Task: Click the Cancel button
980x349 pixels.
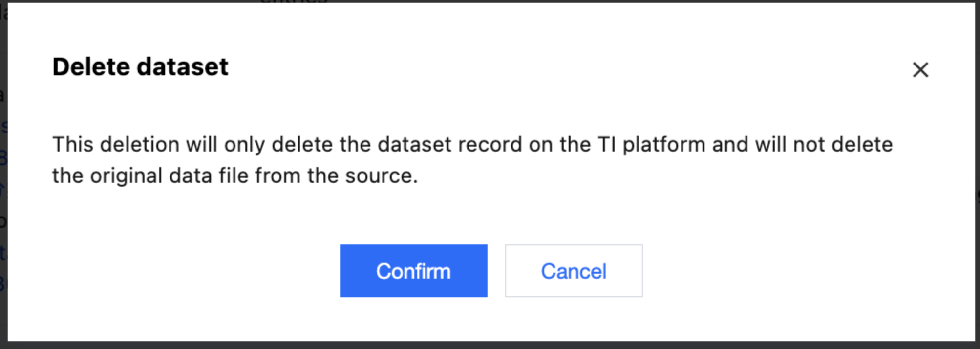Action: click(x=574, y=271)
